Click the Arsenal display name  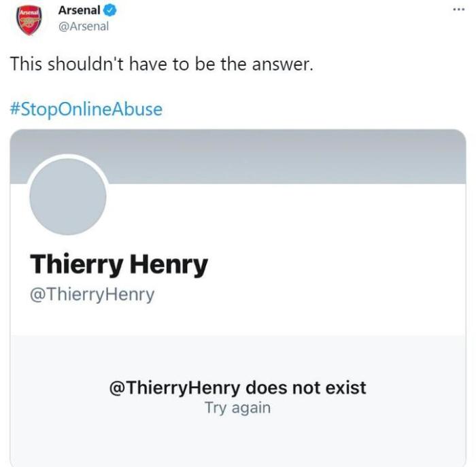point(79,11)
